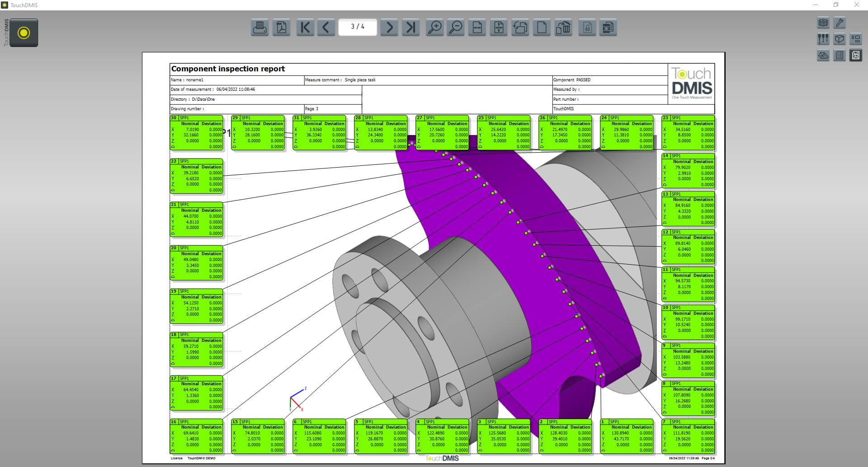
Task: Zoom in on the report
Action: pyautogui.click(x=434, y=28)
